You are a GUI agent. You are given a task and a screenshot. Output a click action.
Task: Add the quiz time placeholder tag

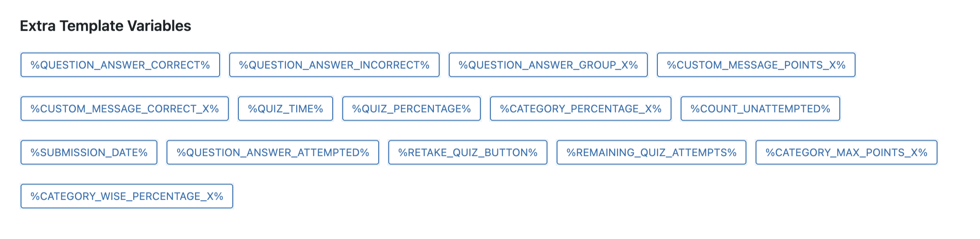click(x=285, y=109)
